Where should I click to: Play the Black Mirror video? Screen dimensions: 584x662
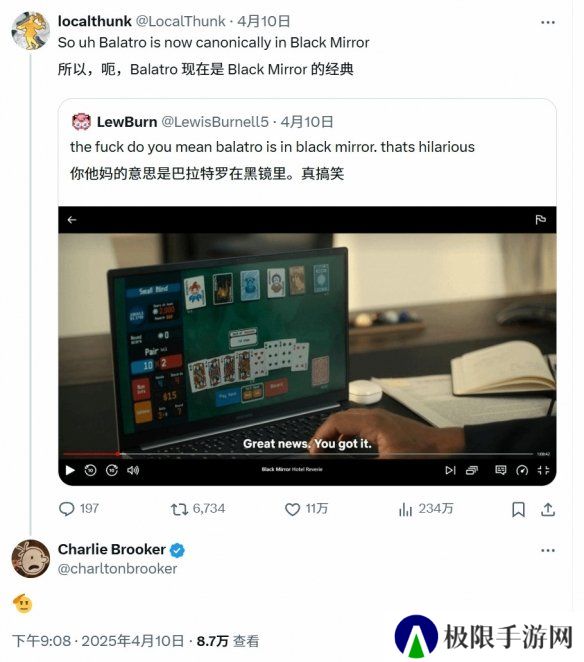[x=70, y=470]
